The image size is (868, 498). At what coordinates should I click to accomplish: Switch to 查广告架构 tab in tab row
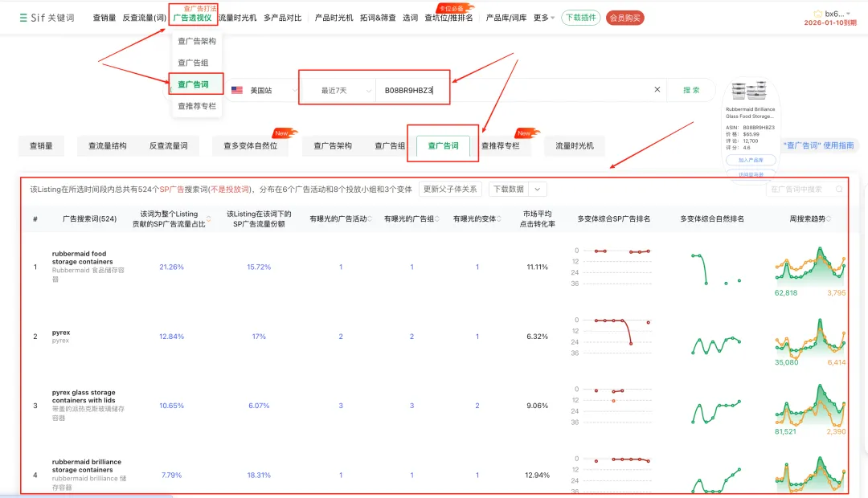coord(333,145)
